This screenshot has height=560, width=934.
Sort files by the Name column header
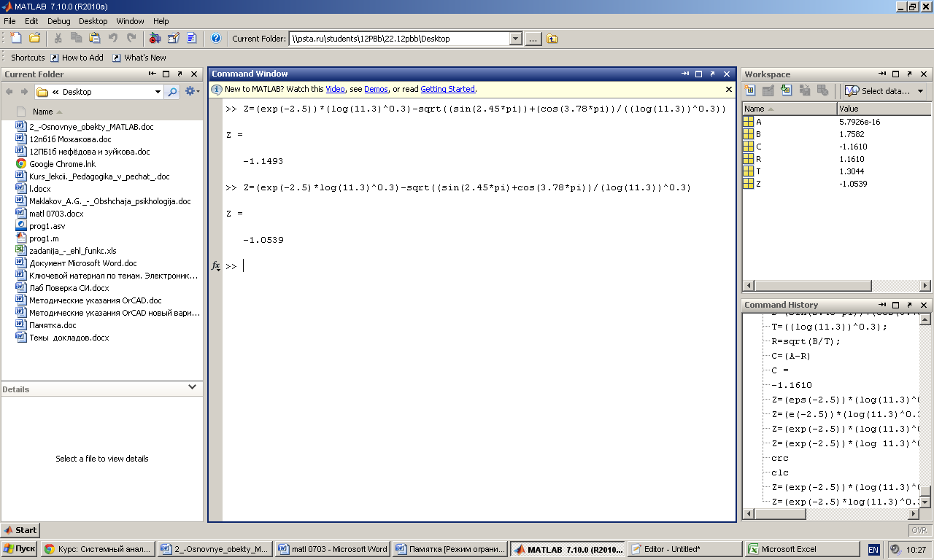pyautogui.click(x=43, y=112)
